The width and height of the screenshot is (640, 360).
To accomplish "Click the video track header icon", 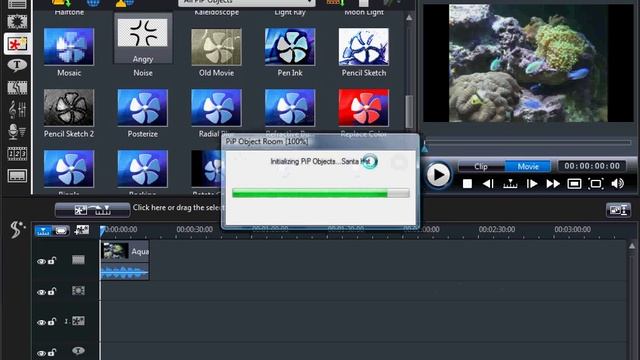I will click(x=78, y=260).
